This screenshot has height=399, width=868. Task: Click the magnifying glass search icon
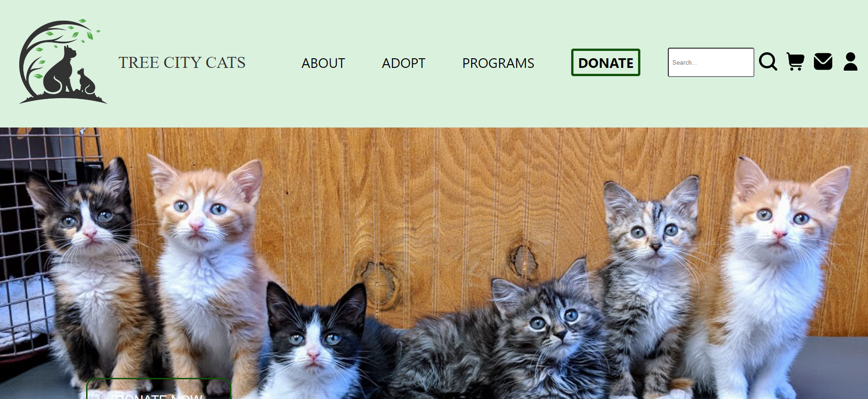click(x=768, y=62)
